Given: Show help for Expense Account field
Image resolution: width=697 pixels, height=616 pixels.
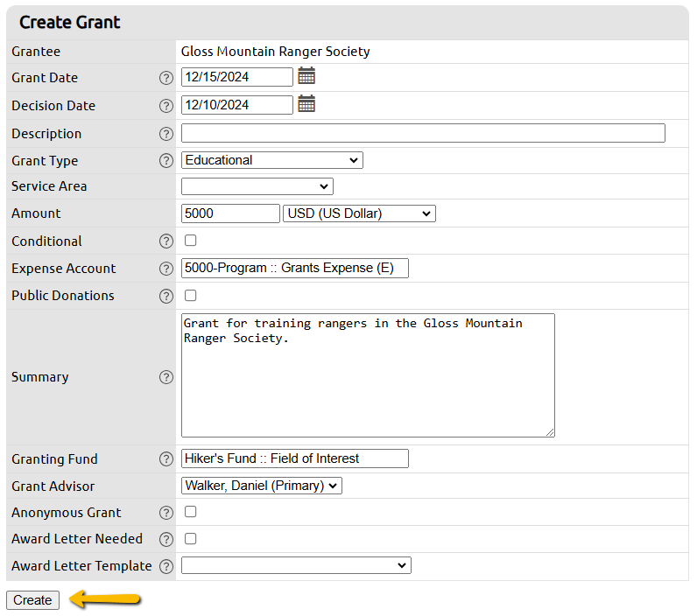Looking at the screenshot, I should coord(166,269).
